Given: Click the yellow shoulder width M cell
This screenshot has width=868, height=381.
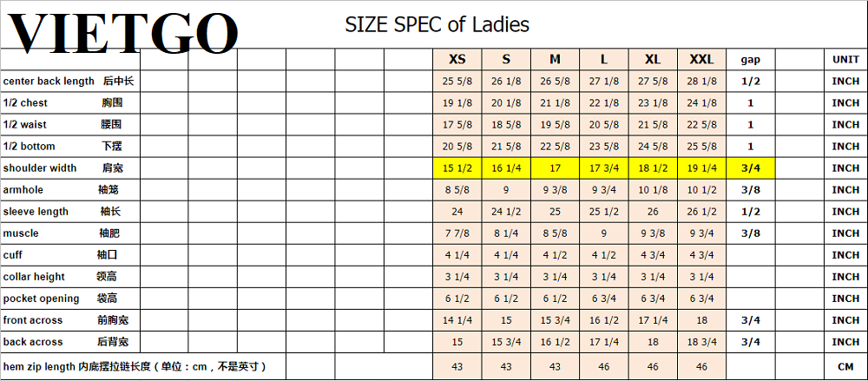Looking at the screenshot, I should coord(555,168).
